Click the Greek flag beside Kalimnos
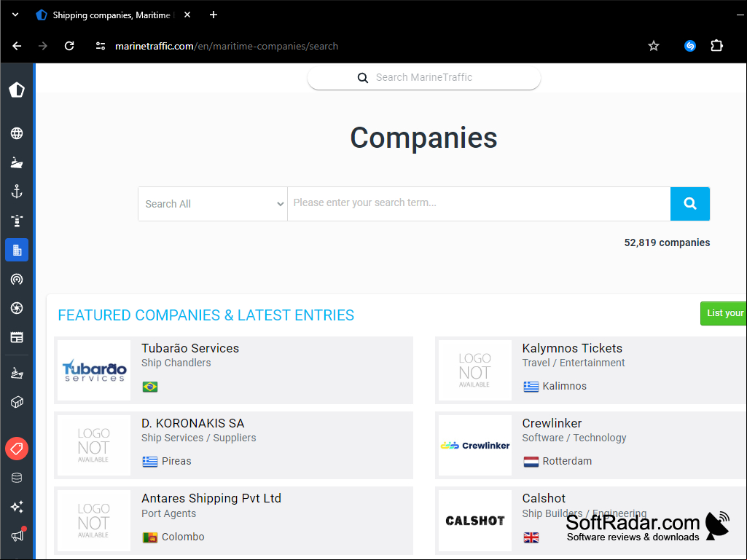This screenshot has width=747, height=560. 531,386
